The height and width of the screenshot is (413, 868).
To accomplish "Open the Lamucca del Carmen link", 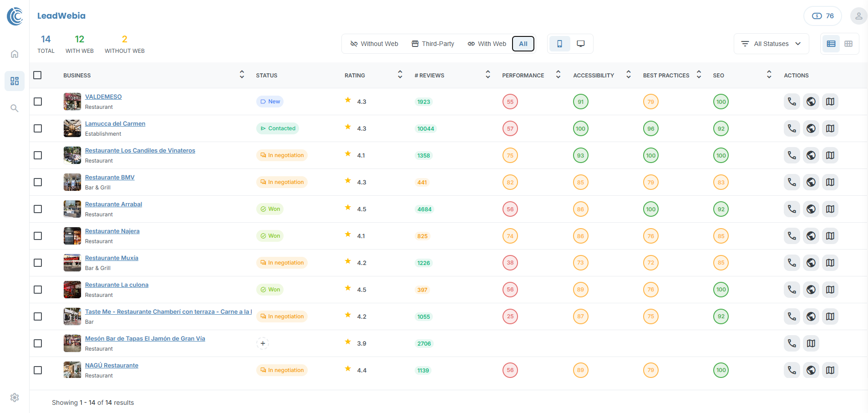I will [x=115, y=123].
